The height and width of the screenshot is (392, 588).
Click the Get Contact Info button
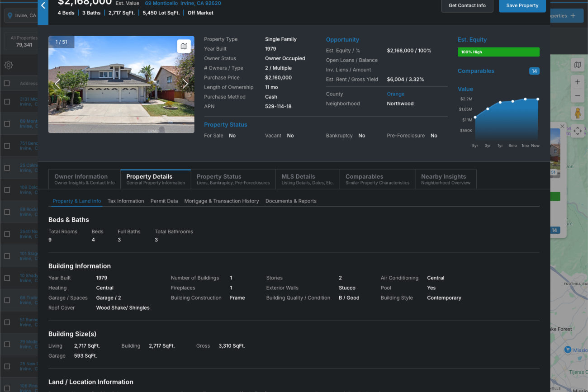click(467, 5)
